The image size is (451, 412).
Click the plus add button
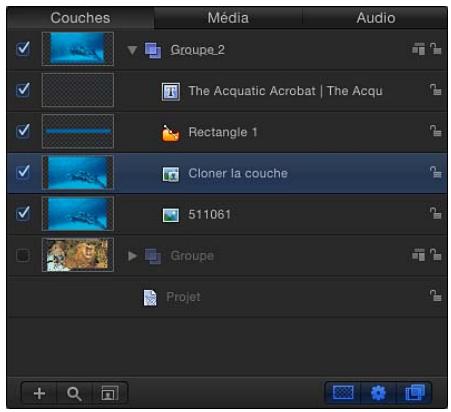pyautogui.click(x=39, y=393)
